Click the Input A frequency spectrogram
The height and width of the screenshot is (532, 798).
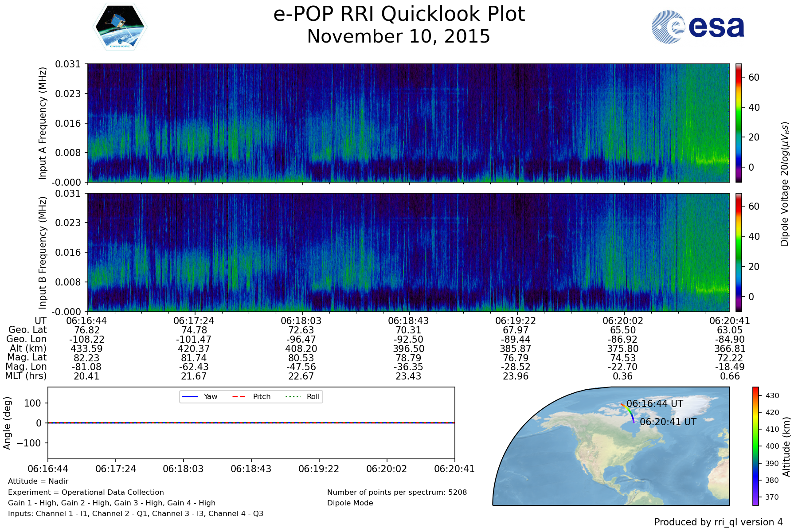408,123
